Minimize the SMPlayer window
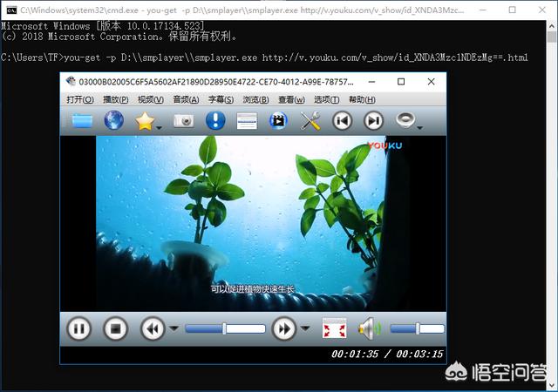The height and width of the screenshot is (392, 558). [x=372, y=82]
